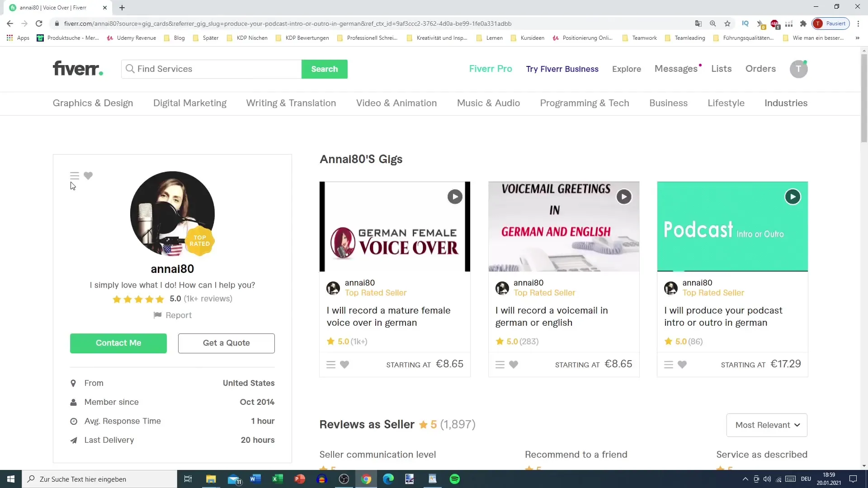Add mature female voice over gig to list
This screenshot has width=868, height=488.
click(331, 365)
